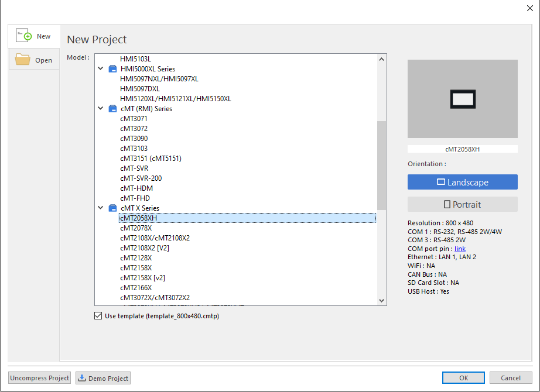This screenshot has height=392, width=540.
Task: Collapse the cMT X Series group
Action: (x=101, y=208)
